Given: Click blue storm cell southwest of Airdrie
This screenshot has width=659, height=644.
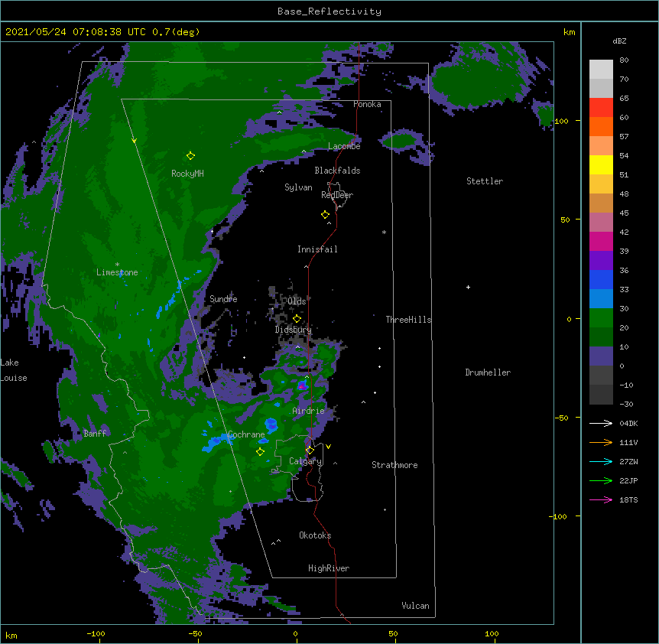Looking at the screenshot, I should tap(271, 424).
